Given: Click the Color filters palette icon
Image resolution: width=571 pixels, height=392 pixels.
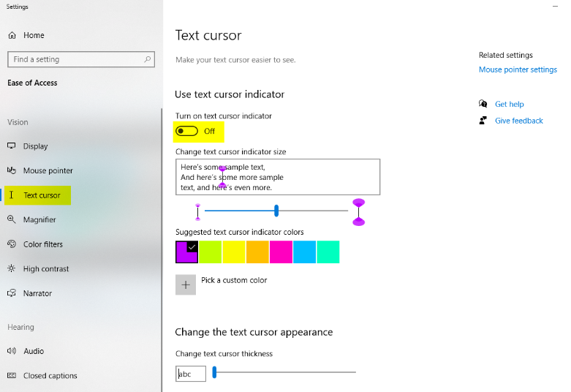Looking at the screenshot, I should pyautogui.click(x=12, y=244).
